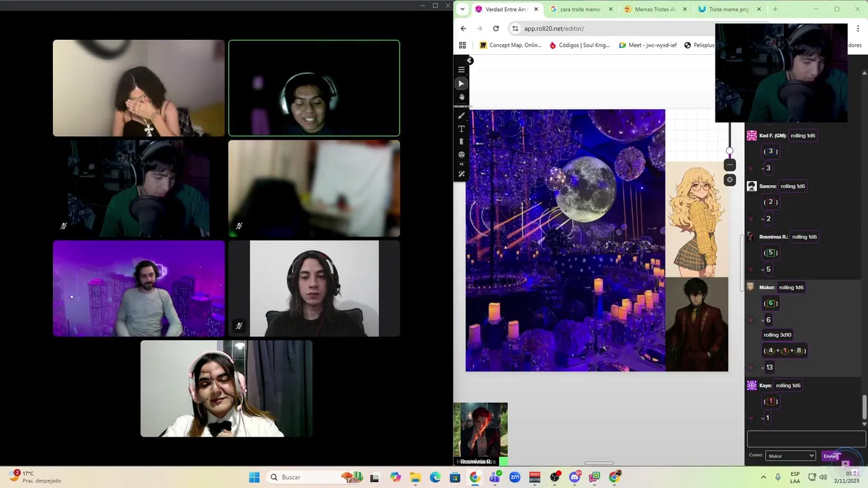
Task: Click the fit-map-to-screen target button
Action: 730,180
